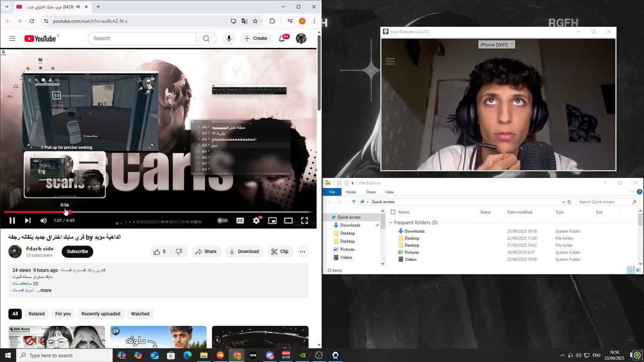The image size is (644, 362).
Task: Open Chrome extensions puzzle icon
Action: pos(272,21)
